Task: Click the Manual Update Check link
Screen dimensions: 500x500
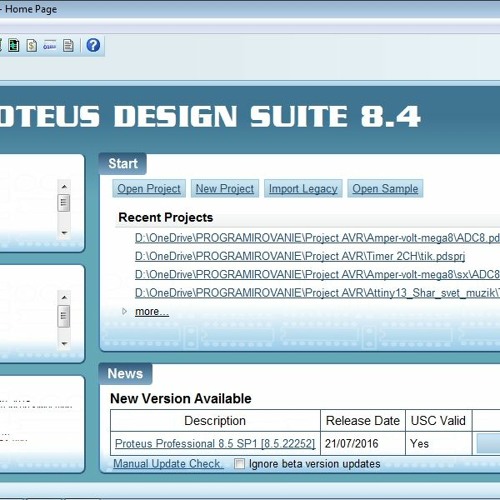Action: point(168,464)
